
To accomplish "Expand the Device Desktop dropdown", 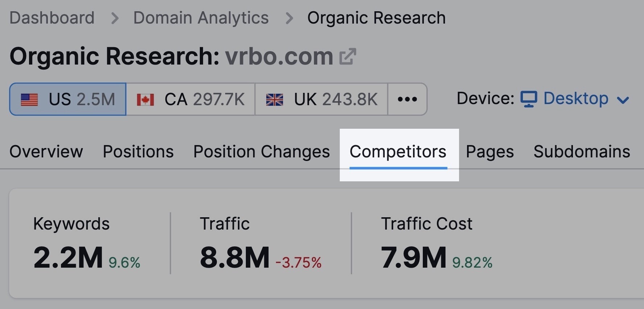I will point(575,99).
